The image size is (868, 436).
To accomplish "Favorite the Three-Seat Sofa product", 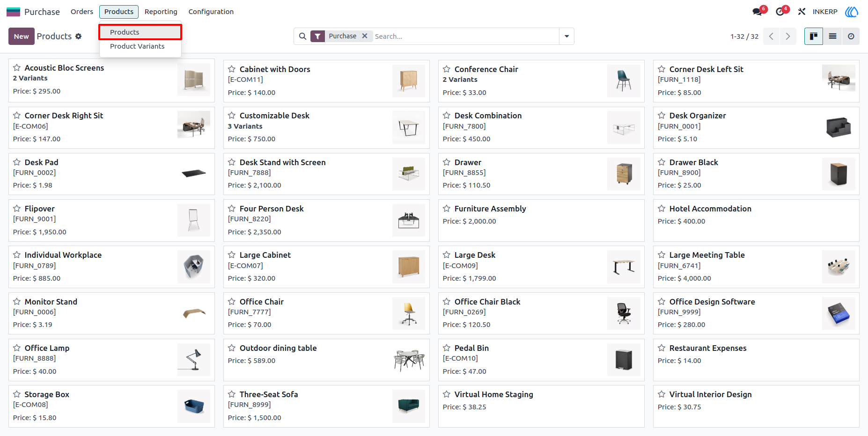I will point(232,394).
